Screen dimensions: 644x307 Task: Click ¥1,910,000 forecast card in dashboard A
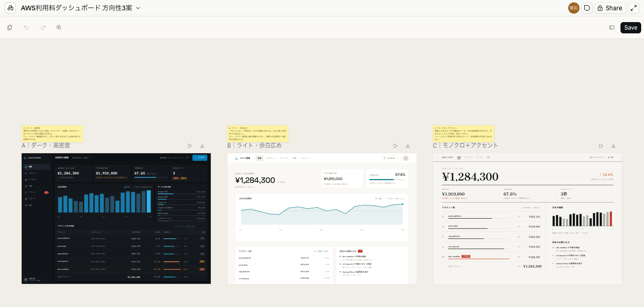click(x=112, y=173)
